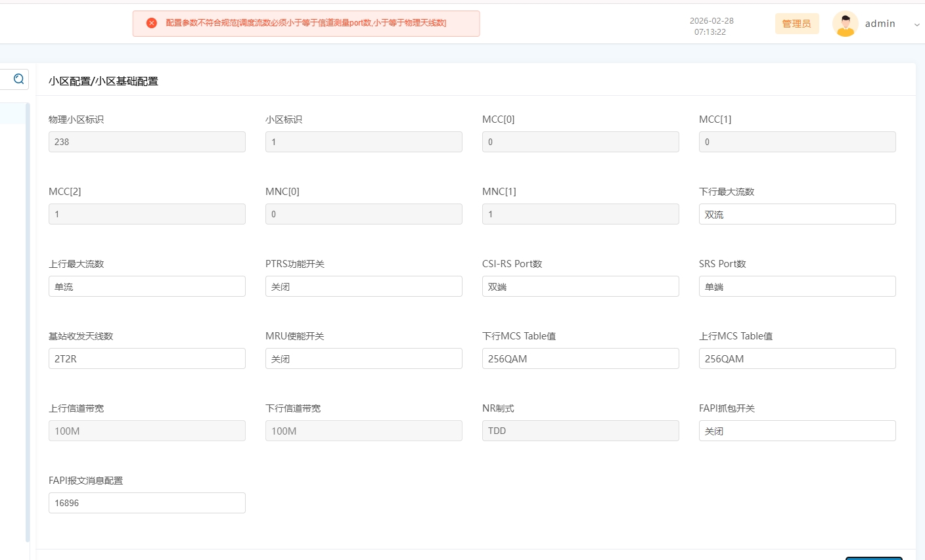Open the PTRS功能开关 selector
This screenshot has width=925, height=560.
(x=363, y=286)
